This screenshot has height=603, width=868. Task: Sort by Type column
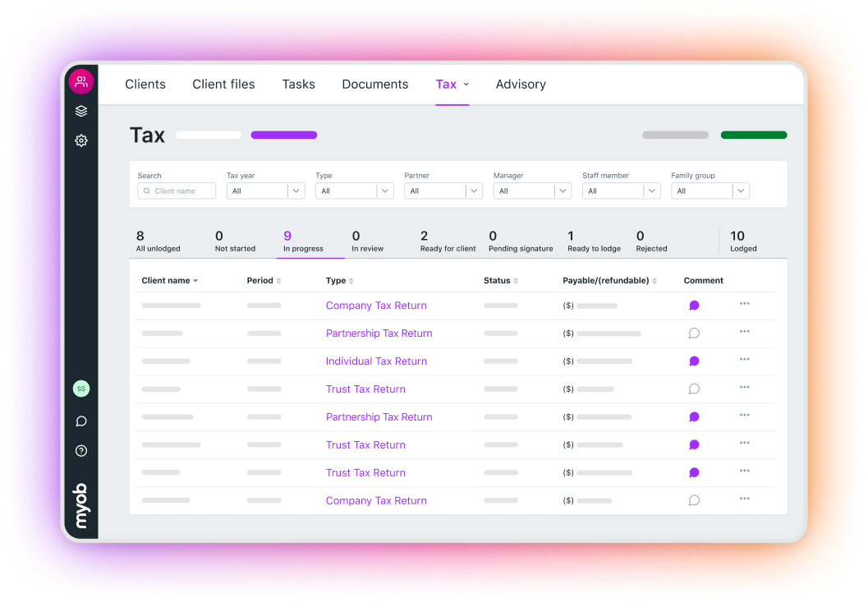tap(351, 281)
